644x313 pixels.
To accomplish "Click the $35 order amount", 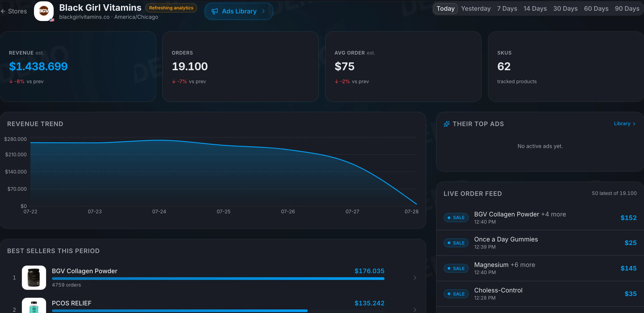I will click(631, 294).
